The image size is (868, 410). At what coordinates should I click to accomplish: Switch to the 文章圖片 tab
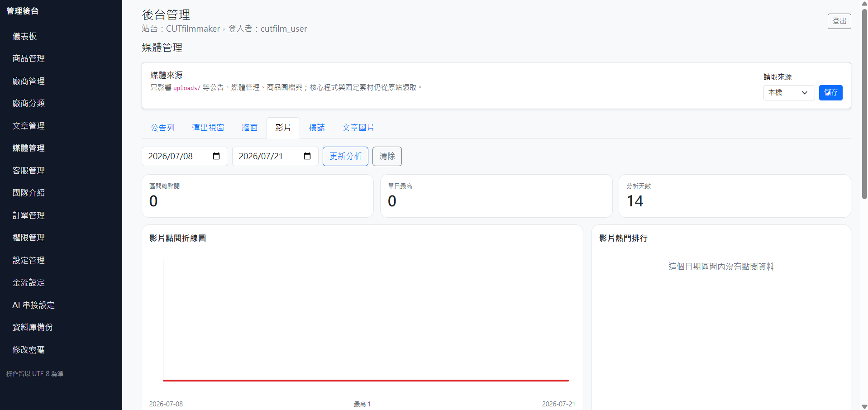coord(358,128)
